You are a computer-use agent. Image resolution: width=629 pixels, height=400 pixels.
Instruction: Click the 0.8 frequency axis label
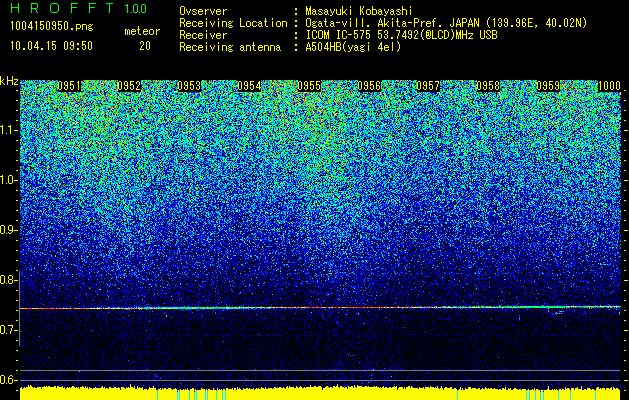[8, 280]
